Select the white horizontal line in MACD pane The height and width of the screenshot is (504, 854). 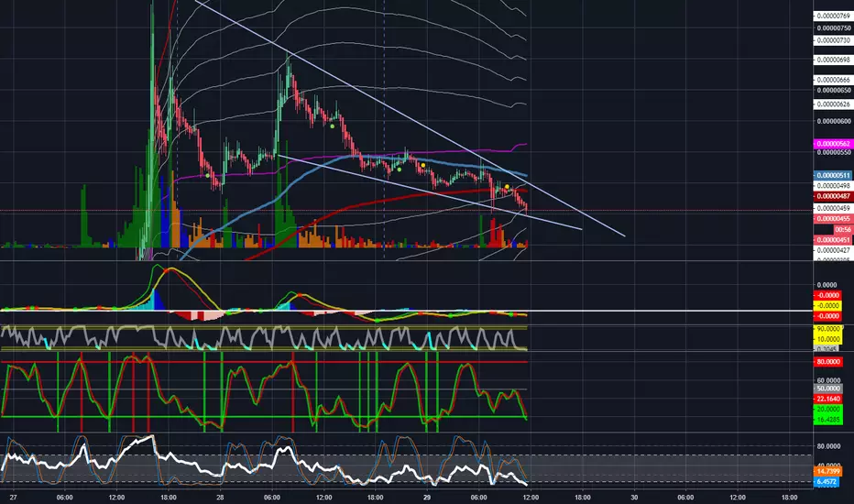(x=406, y=311)
